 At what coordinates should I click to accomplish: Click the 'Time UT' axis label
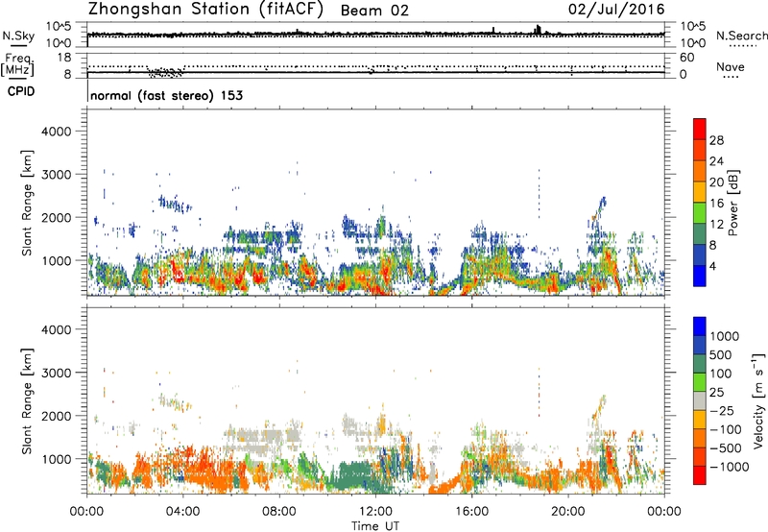pyautogui.click(x=375, y=526)
